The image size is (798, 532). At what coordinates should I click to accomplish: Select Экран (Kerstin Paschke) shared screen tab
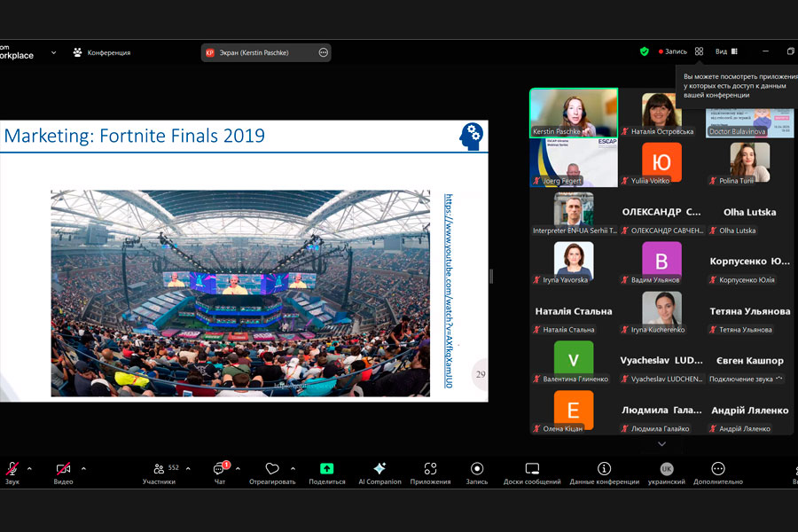(x=266, y=52)
